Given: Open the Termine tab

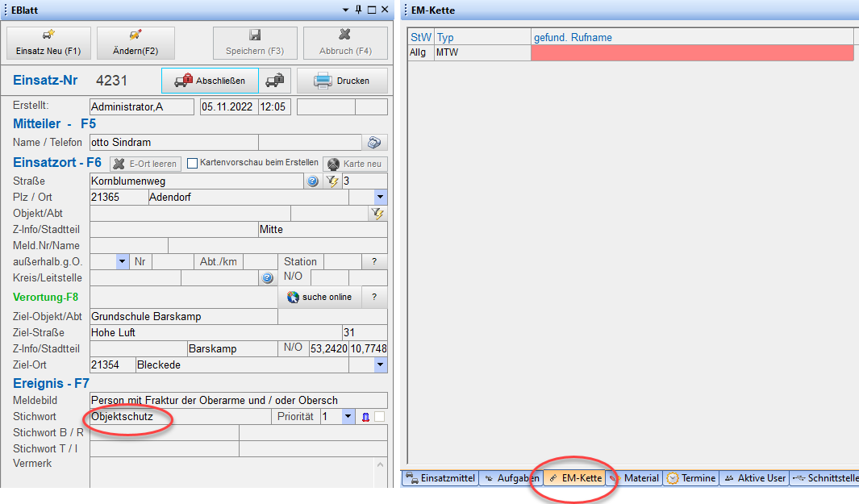Looking at the screenshot, I should click(x=691, y=478).
